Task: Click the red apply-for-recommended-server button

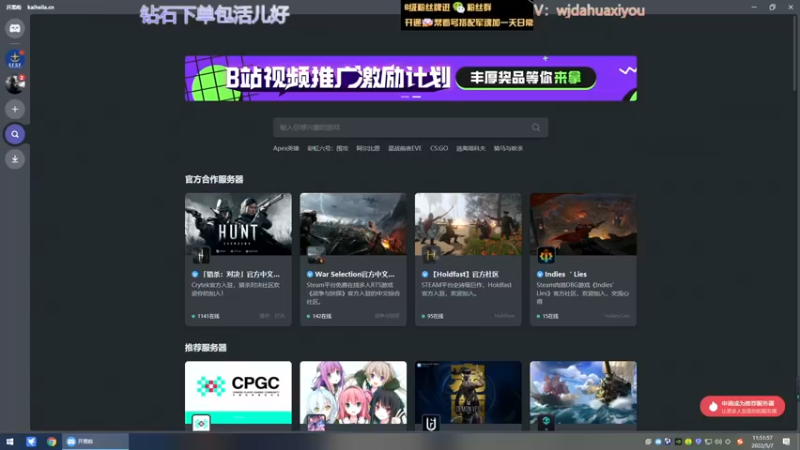Action: point(742,407)
